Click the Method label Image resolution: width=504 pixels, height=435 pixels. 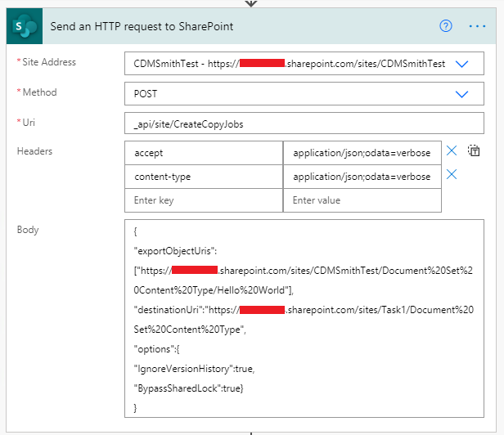40,92
